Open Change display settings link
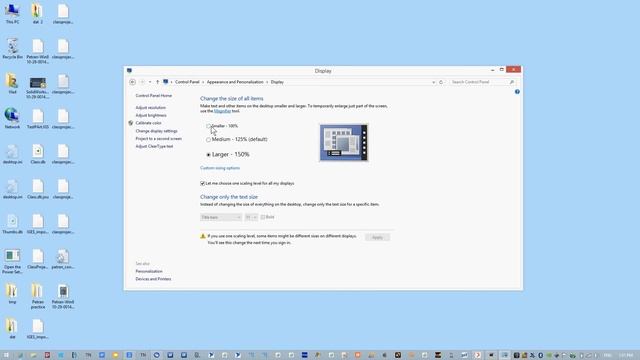Image resolution: width=640 pixels, height=360 pixels. 156,131
